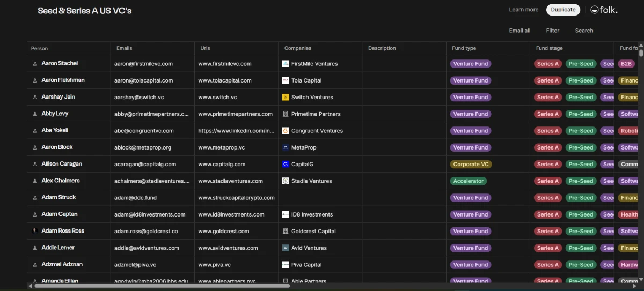644x291 pixels.
Task: Click B2B tag in Aaron Stachel row
Action: pos(626,64)
